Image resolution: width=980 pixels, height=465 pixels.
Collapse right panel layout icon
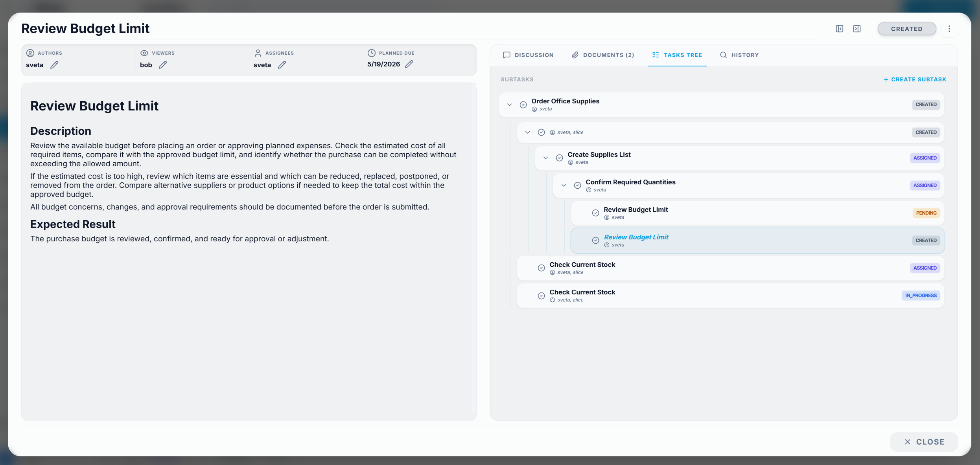[x=857, y=29]
